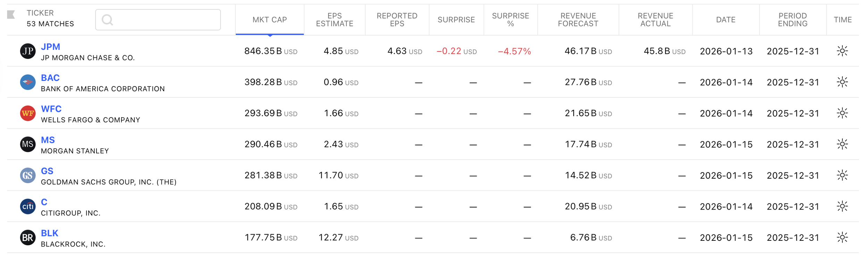Focus the ticker search input field

tap(158, 20)
